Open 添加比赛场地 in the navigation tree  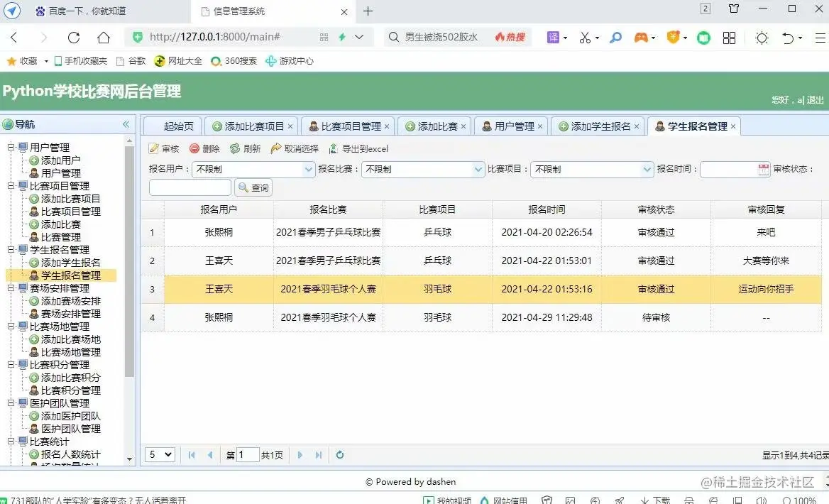(x=70, y=339)
